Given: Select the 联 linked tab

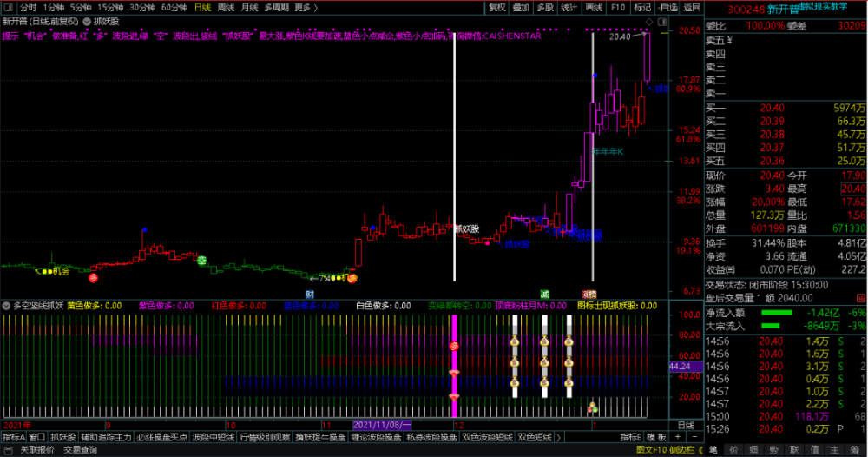Looking at the screenshot, I should (794, 450).
